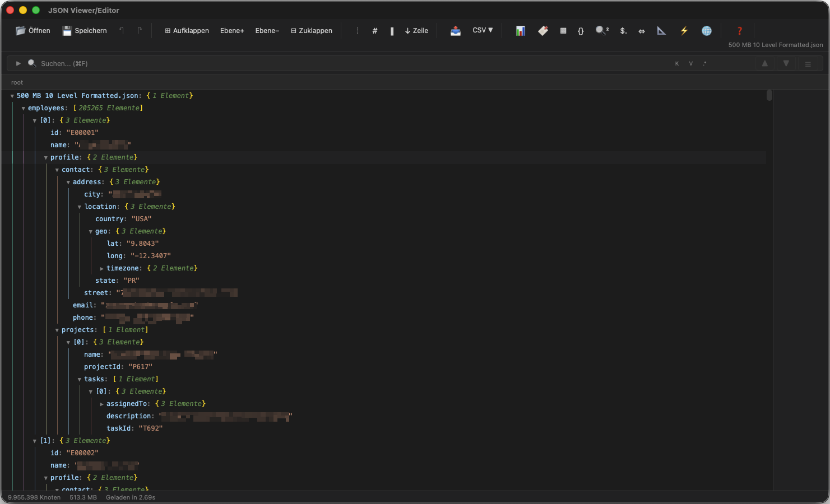
Task: Collapse the employees array node
Action: (x=24, y=109)
